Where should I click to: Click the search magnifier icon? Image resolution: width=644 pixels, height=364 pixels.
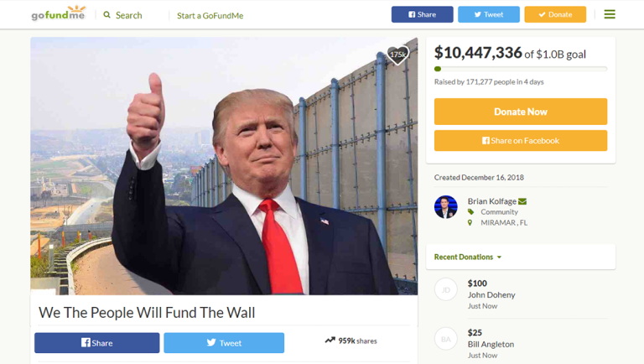pos(106,15)
